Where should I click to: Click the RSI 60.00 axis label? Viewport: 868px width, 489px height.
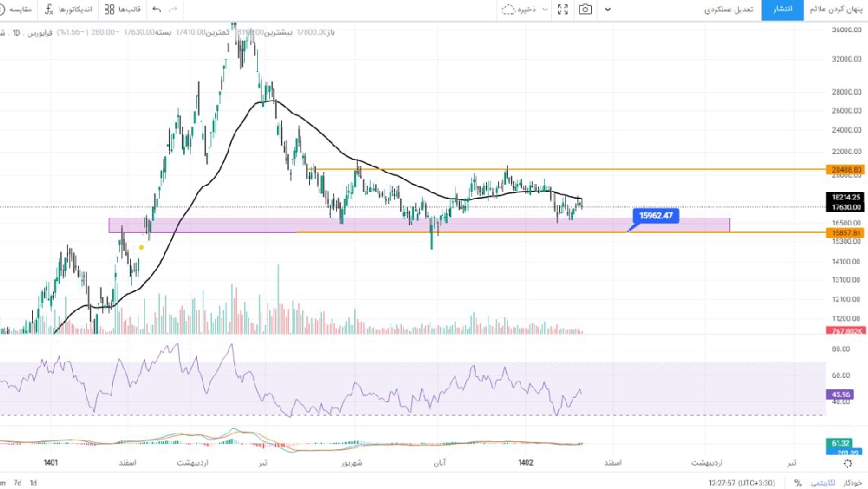coord(840,375)
